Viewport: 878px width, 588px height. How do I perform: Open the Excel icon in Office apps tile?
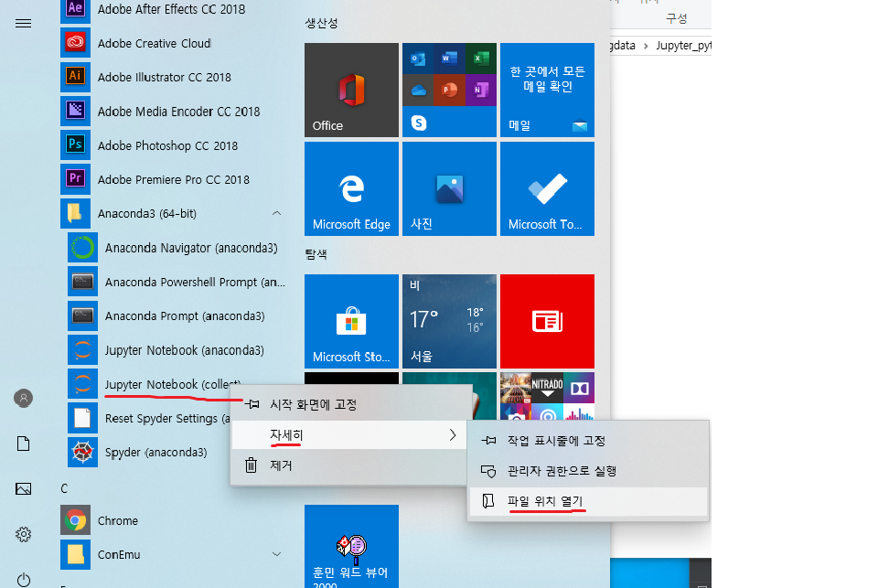coord(481,59)
